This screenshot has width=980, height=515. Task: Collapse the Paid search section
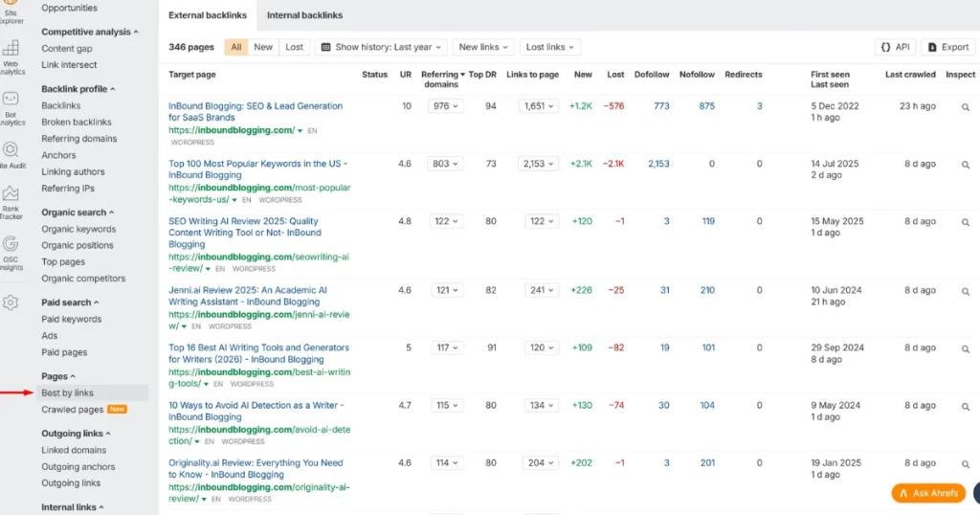point(70,302)
